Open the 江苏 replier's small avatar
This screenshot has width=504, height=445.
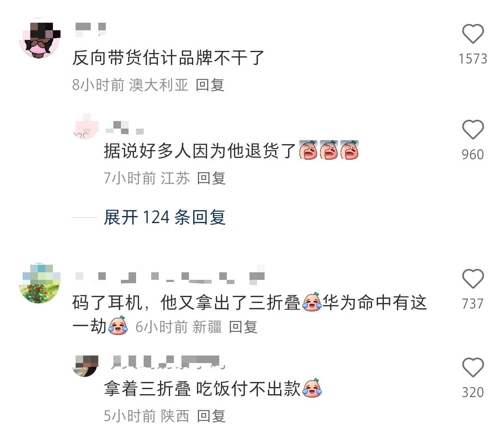click(86, 126)
